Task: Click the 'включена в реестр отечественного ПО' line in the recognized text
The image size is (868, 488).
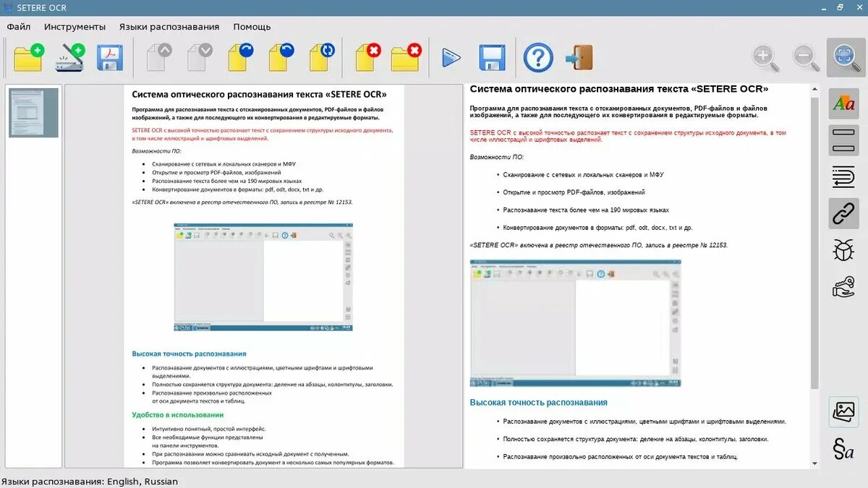Action: click(x=599, y=245)
